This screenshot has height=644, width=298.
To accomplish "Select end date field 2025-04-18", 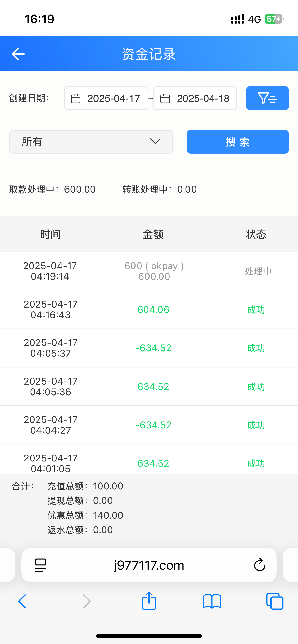I will [x=203, y=98].
